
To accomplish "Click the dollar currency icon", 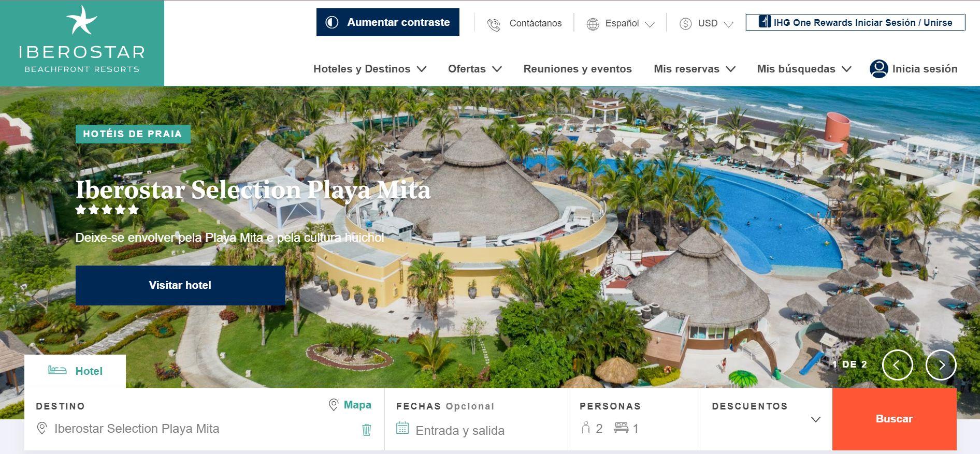I will pyautogui.click(x=685, y=24).
